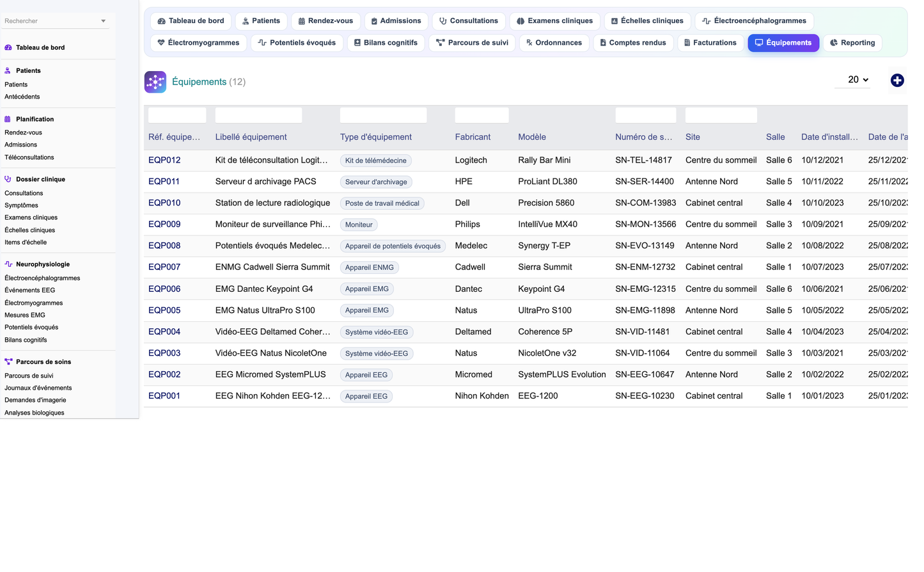Open equipment EQP012 link
This screenshot has height=572, width=924.
[x=164, y=160]
